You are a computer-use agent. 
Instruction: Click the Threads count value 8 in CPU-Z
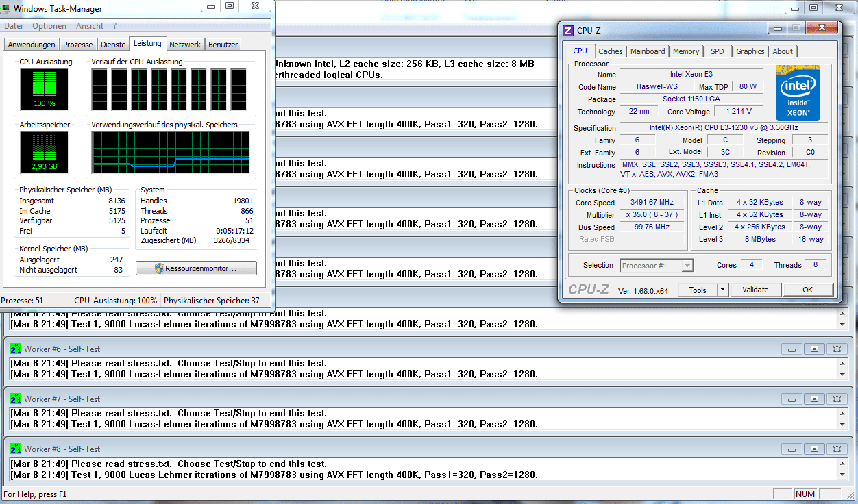[816, 266]
